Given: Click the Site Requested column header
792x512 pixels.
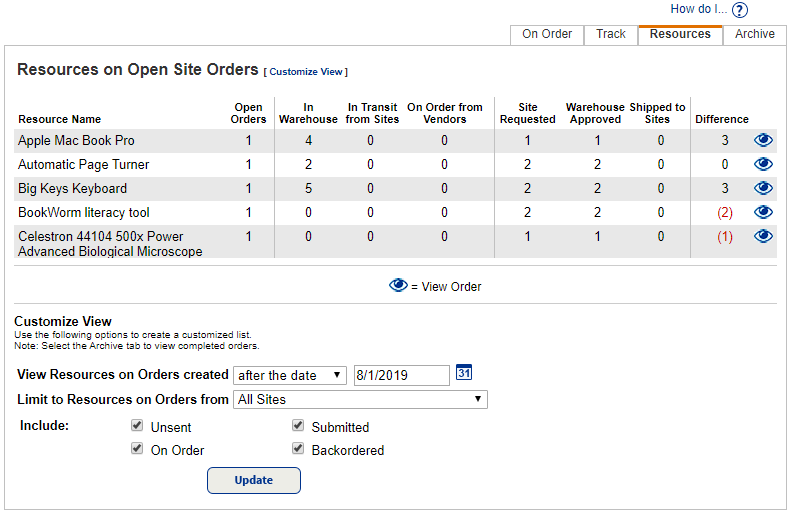Looking at the screenshot, I should 528,113.
